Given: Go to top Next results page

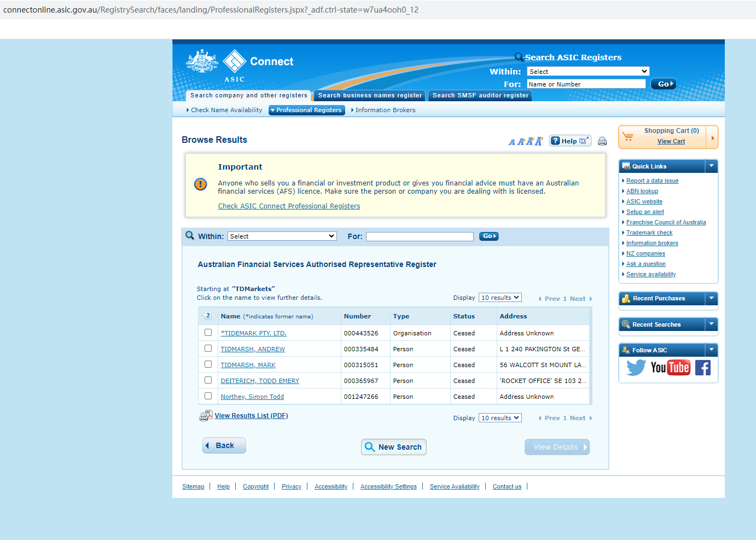Looking at the screenshot, I should (x=581, y=299).
